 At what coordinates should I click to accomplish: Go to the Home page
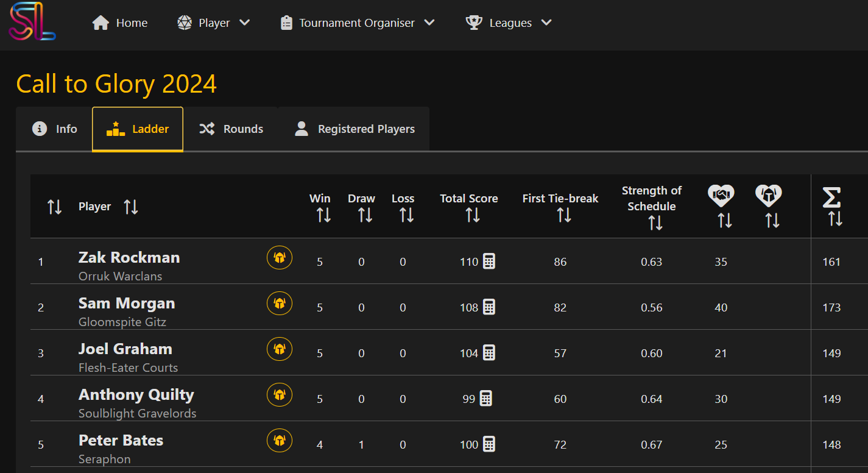pos(120,23)
